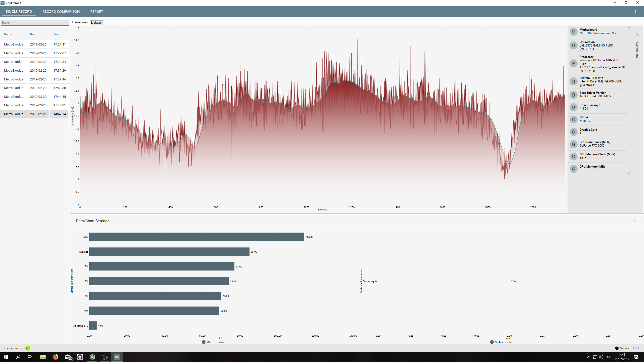Image resolution: width=644 pixels, height=362 pixels.
Task: Click the green Observer active checkmark
Action: coord(28,348)
